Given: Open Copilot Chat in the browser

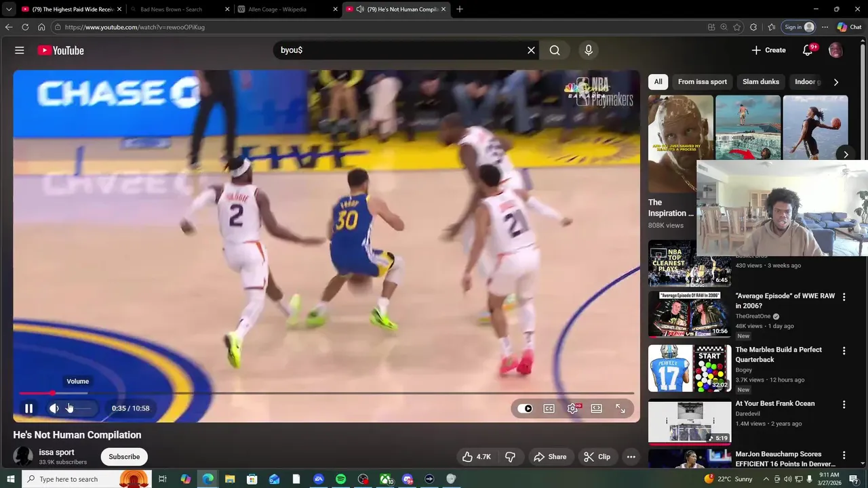Looking at the screenshot, I should 849,27.
